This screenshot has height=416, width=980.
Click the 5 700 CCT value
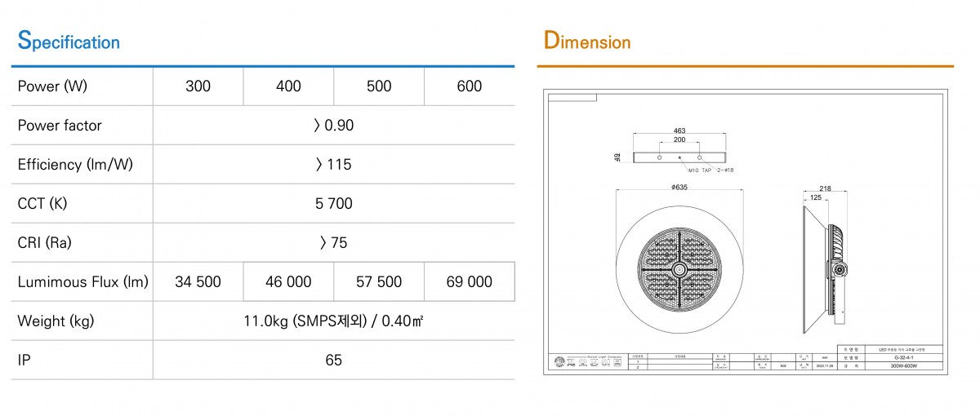click(x=333, y=204)
